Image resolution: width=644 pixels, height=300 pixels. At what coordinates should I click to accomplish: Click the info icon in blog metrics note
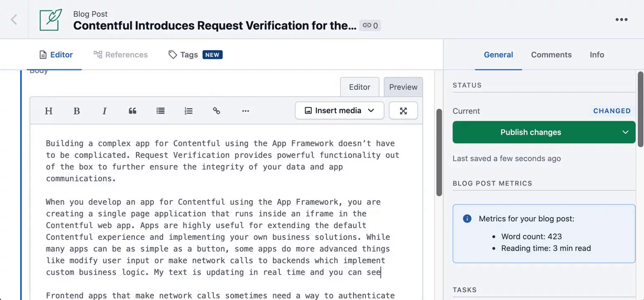(467, 219)
